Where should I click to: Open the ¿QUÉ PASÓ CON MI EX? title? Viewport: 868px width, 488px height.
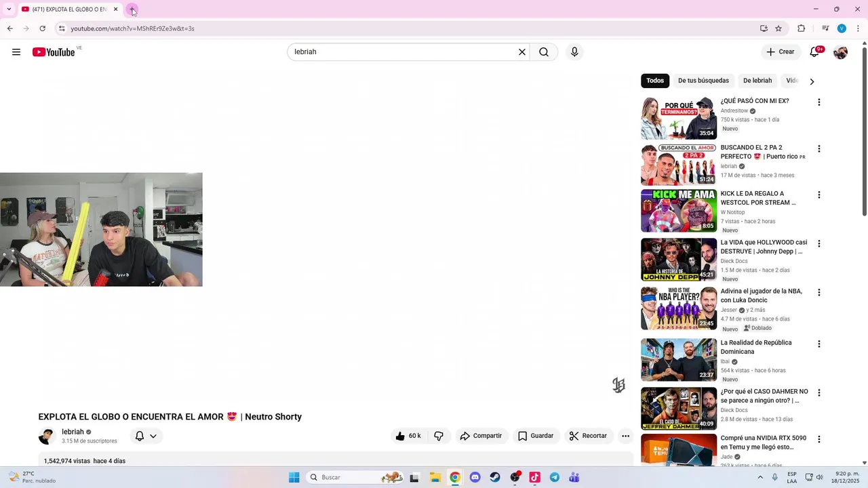(x=755, y=101)
